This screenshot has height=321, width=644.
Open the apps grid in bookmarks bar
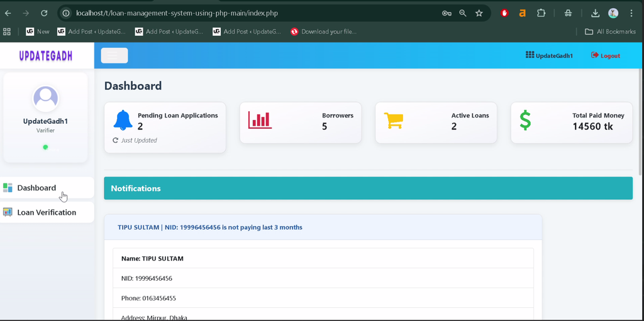tap(6, 31)
